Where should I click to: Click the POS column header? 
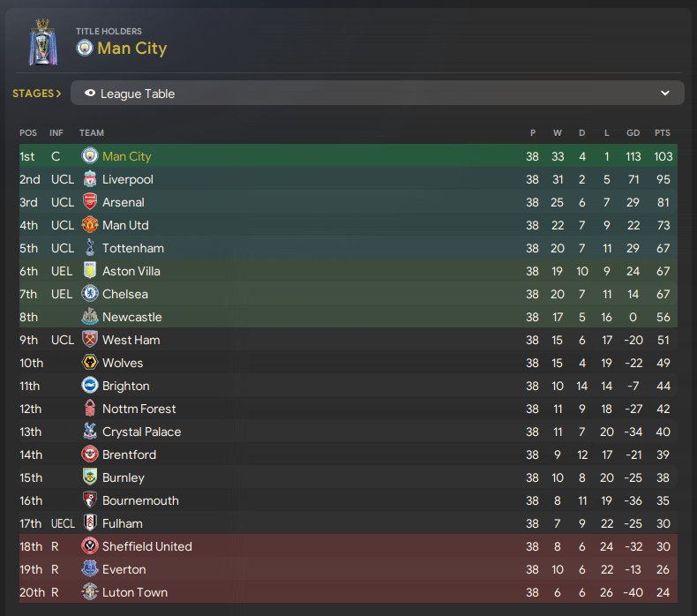28,132
